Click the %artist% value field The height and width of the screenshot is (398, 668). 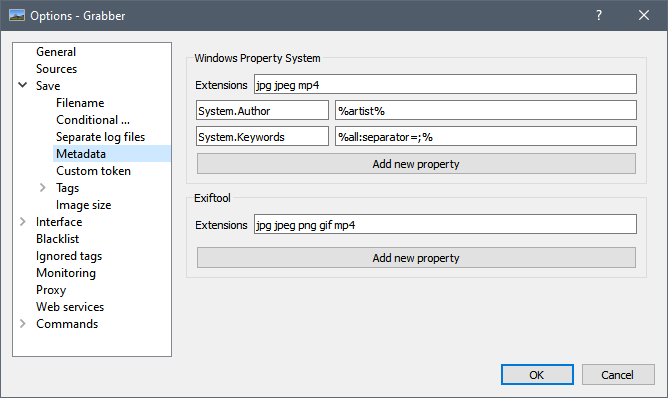pyautogui.click(x=486, y=111)
